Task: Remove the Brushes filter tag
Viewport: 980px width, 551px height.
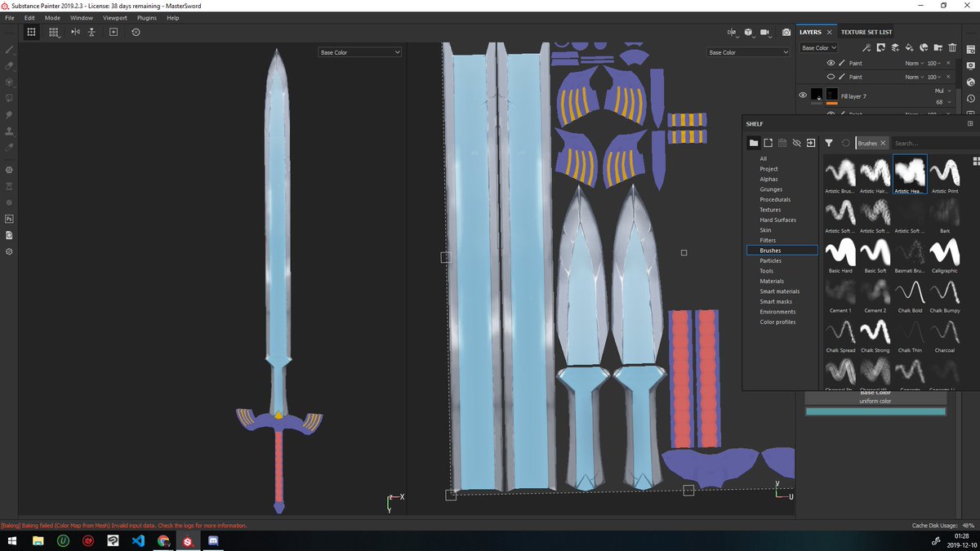Action: [x=883, y=143]
